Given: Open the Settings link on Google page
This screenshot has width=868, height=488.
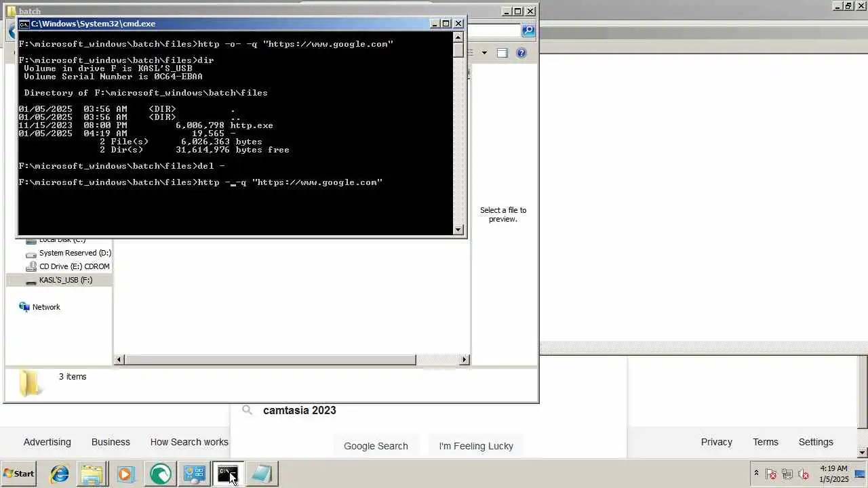Looking at the screenshot, I should [816, 442].
